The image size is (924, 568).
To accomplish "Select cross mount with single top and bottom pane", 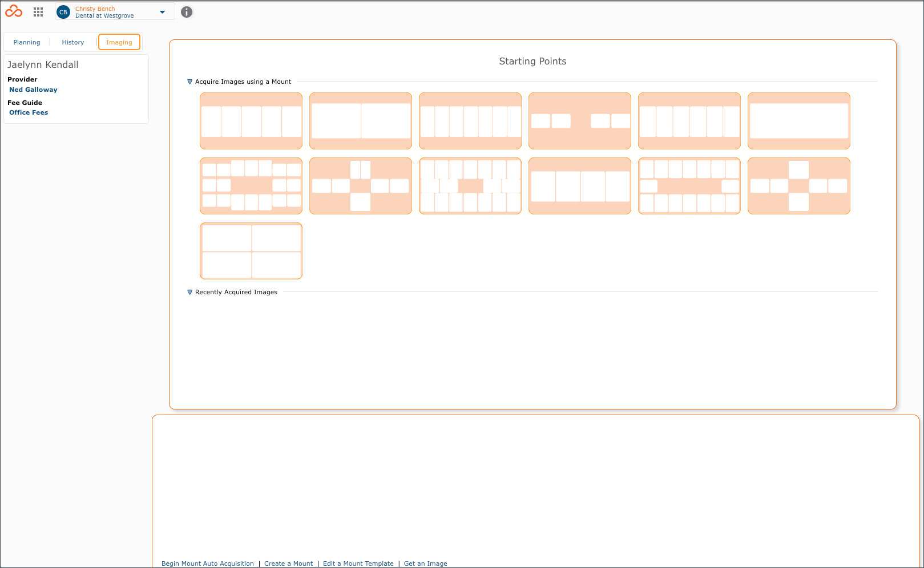I will click(799, 186).
